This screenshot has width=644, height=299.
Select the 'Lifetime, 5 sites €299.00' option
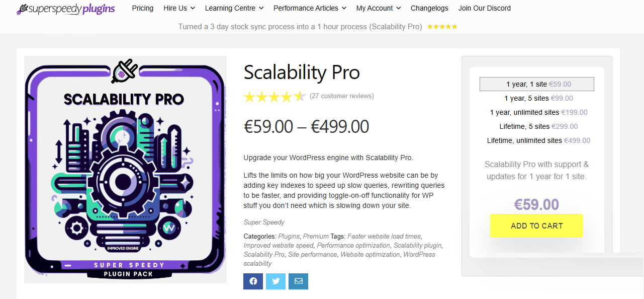pyautogui.click(x=536, y=126)
